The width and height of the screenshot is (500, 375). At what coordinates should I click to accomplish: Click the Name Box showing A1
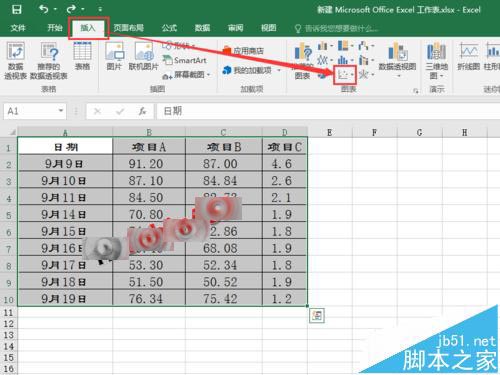[x=29, y=111]
